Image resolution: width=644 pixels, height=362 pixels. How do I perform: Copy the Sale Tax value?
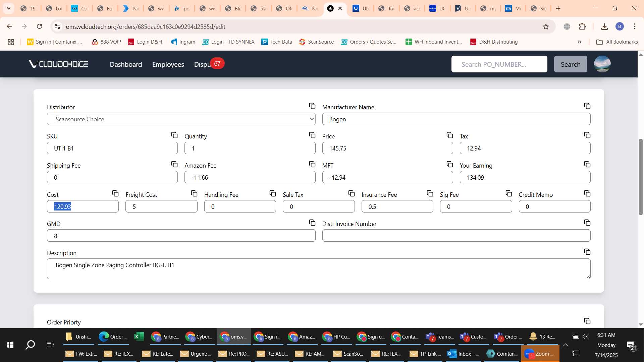click(352, 193)
